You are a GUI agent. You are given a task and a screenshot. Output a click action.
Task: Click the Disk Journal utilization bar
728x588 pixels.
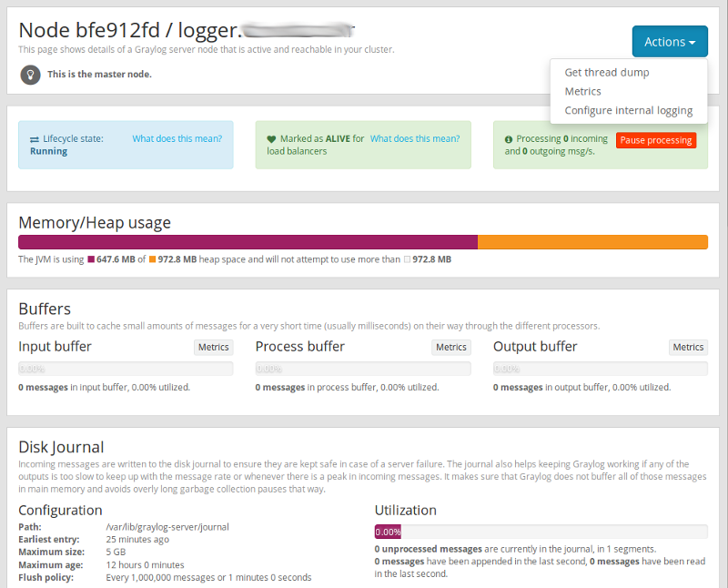click(x=541, y=532)
